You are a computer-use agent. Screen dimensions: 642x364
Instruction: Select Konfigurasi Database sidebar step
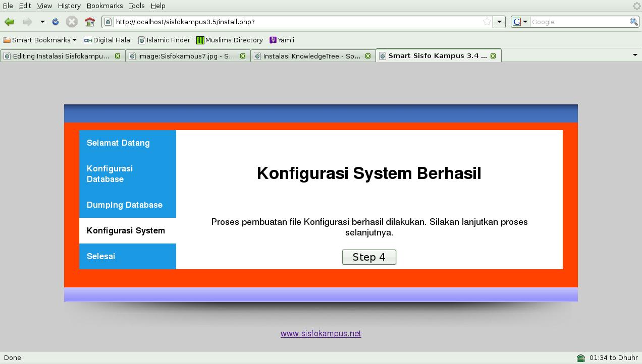pos(128,174)
